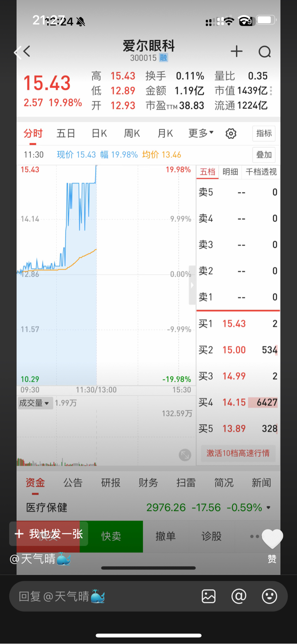Collapse order book side panel arrow
This screenshot has width=297, height=644.
coord(192,285)
